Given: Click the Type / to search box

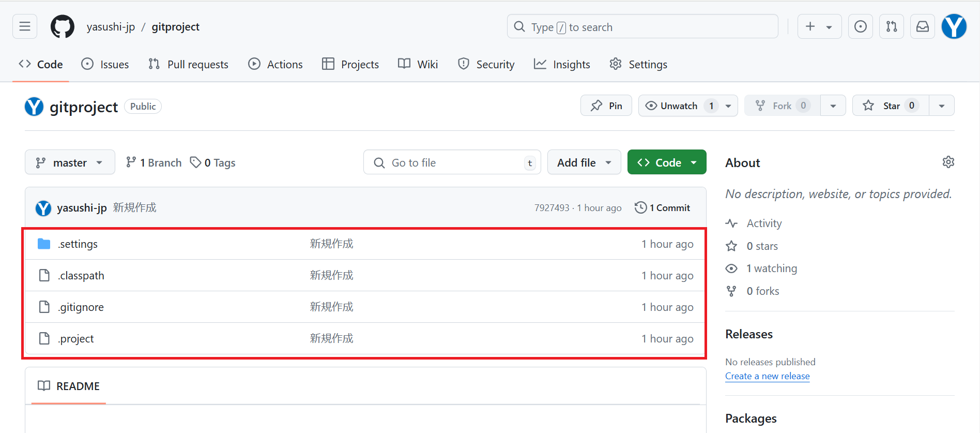Looking at the screenshot, I should pyautogui.click(x=642, y=26).
